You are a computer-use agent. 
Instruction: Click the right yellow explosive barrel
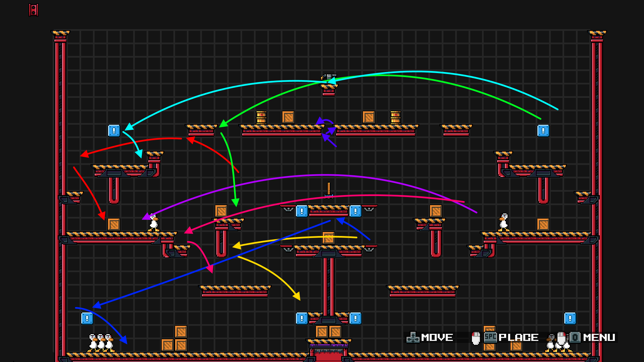395,117
